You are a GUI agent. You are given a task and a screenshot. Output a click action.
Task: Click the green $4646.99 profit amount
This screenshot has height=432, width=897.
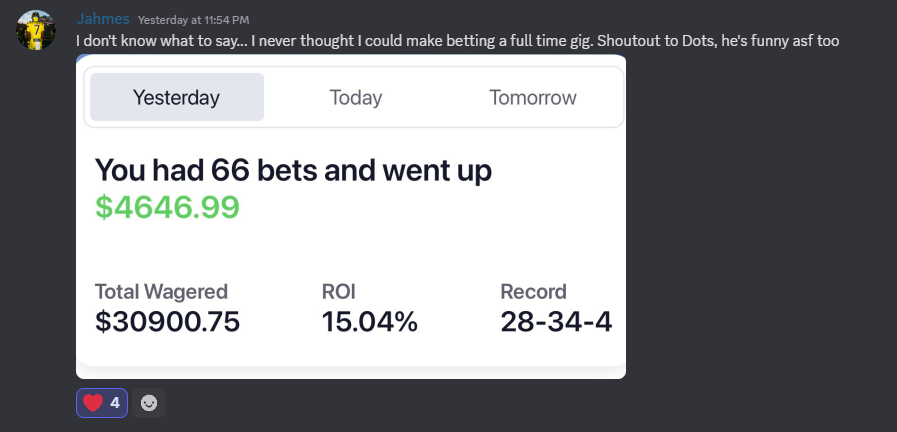click(167, 207)
